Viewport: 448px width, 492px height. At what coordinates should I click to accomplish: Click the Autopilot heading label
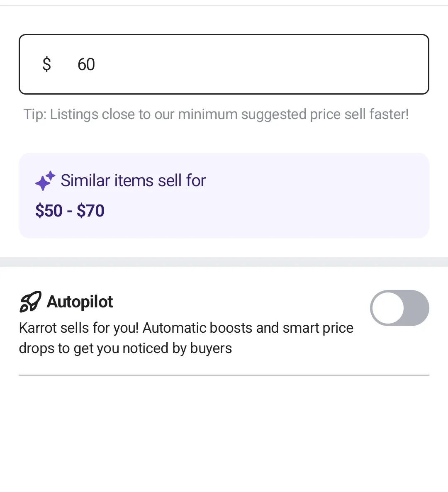[80, 302]
